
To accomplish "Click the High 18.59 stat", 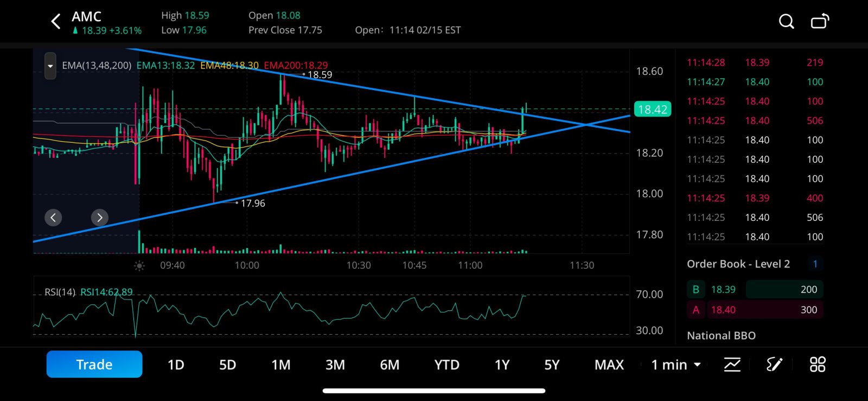I will click(x=185, y=16).
